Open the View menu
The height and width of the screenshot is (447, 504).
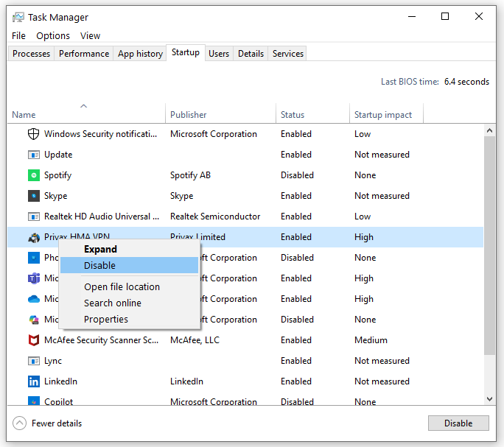[x=90, y=35]
